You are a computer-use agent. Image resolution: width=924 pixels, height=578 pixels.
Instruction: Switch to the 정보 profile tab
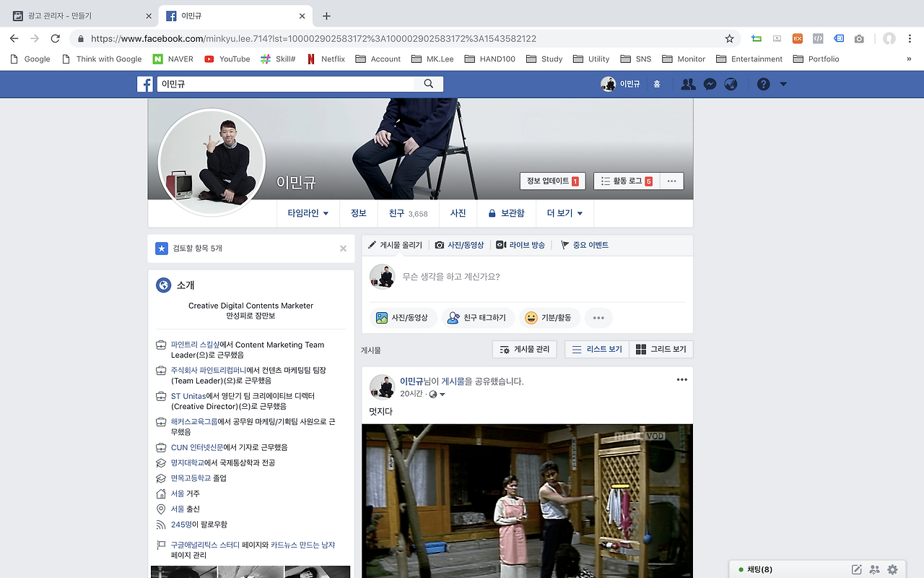[359, 212]
